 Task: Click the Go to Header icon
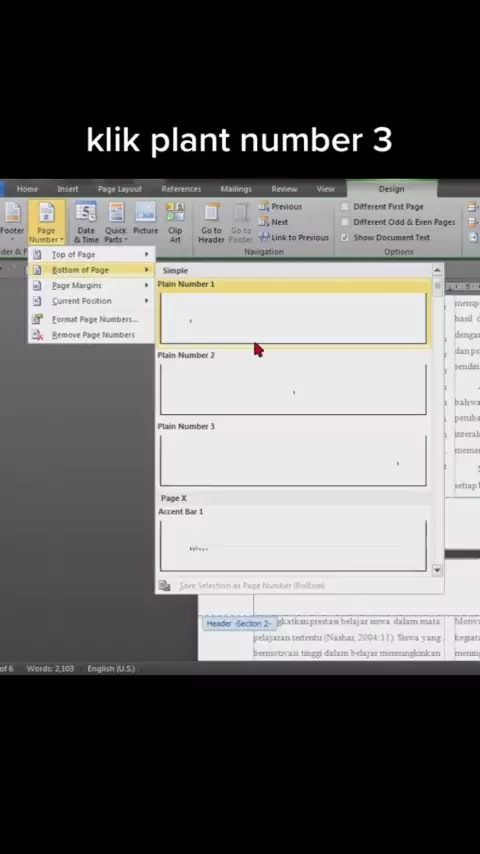click(x=211, y=222)
